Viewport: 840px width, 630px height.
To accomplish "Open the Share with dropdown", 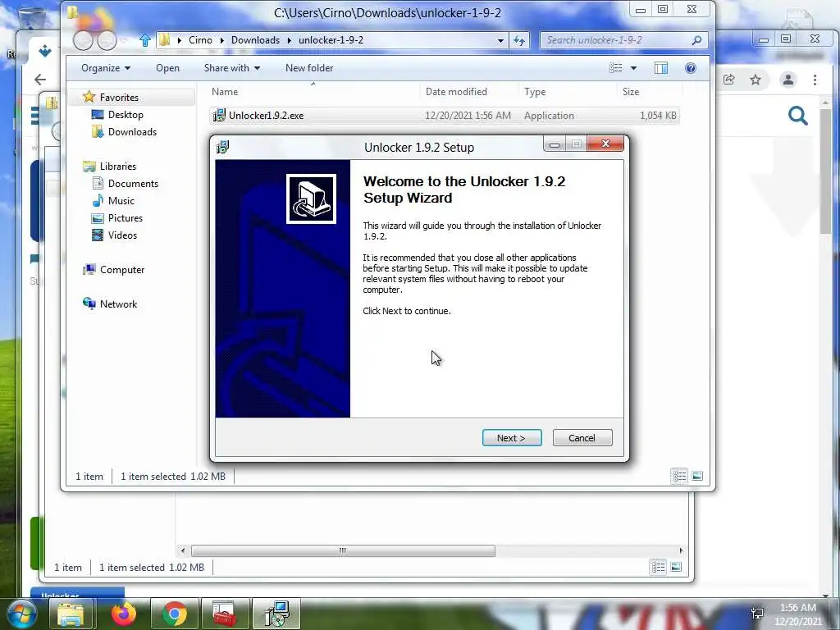I will click(x=231, y=68).
